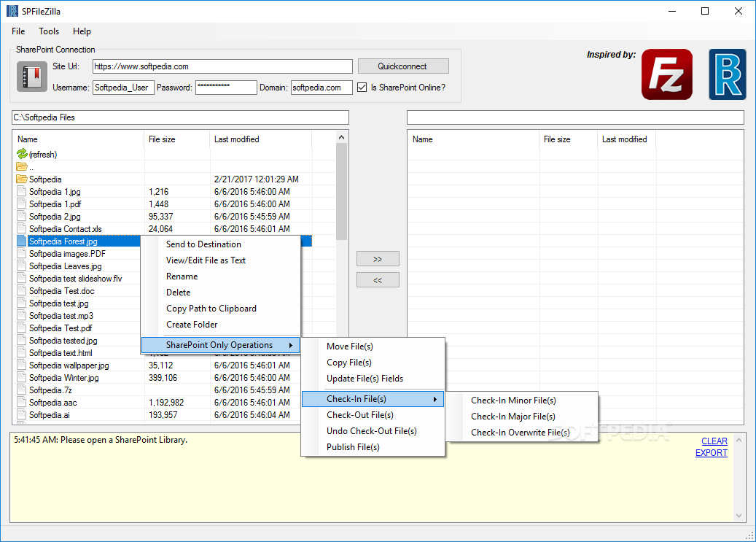The width and height of the screenshot is (756, 542).
Task: Click the file icon of Softpedia test.mp3
Action: coord(21,315)
